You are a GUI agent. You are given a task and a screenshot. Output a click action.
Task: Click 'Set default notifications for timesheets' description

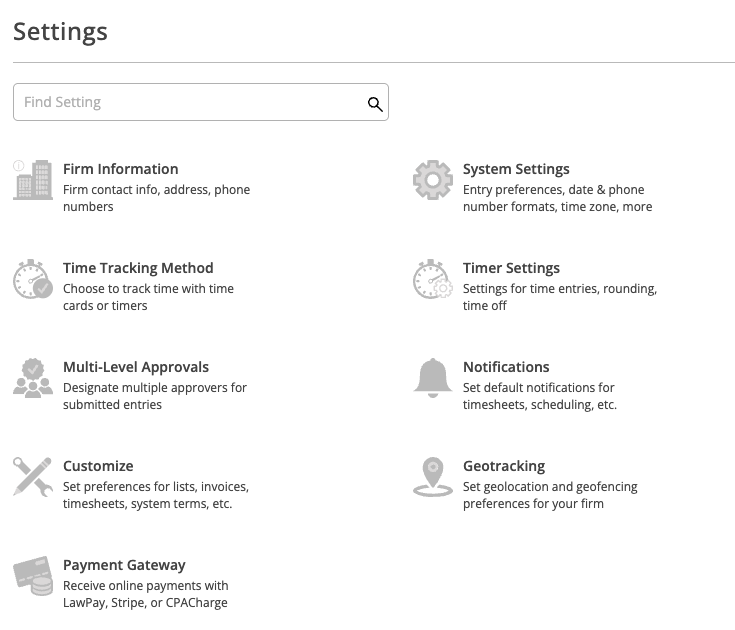(540, 396)
